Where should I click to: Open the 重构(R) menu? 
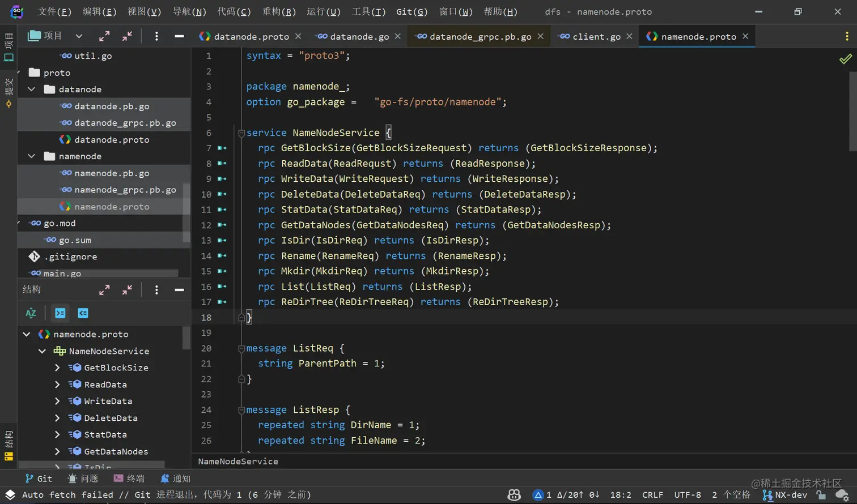[x=279, y=11]
